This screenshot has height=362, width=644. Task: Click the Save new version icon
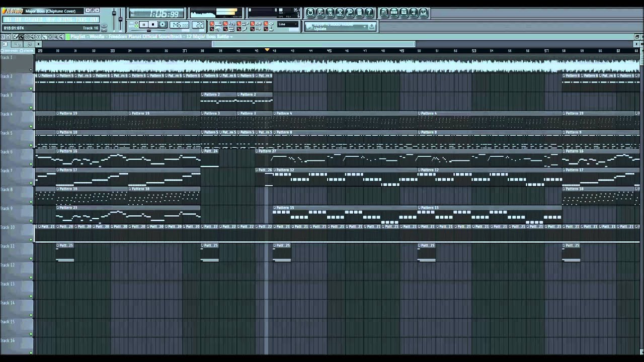(x=330, y=13)
